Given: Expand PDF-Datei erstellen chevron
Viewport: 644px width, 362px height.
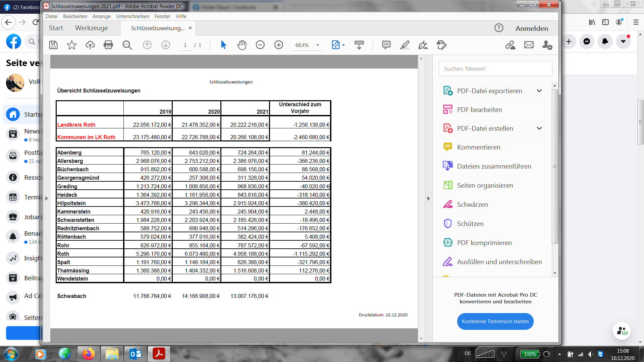Looking at the screenshot, I should 539,128.
